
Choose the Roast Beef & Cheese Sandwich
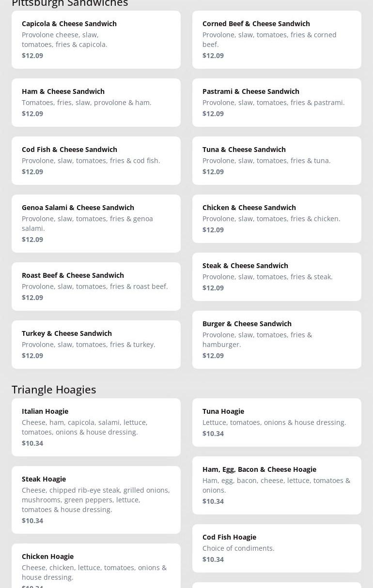point(96,286)
